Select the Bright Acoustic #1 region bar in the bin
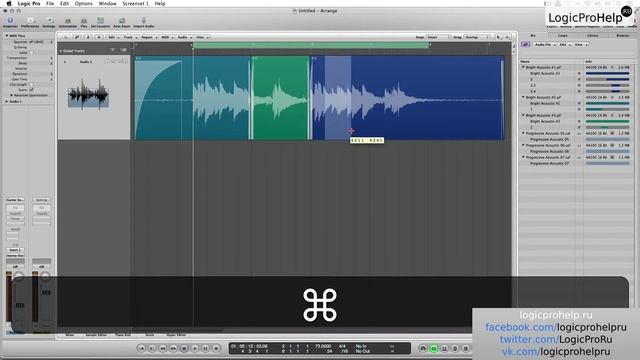Viewport: 640px width, 360px height. pyautogui.click(x=607, y=73)
